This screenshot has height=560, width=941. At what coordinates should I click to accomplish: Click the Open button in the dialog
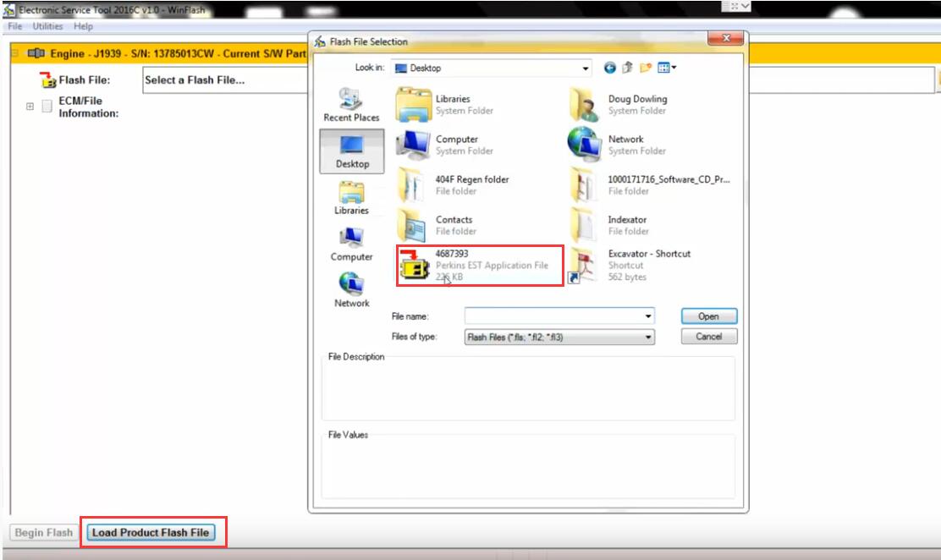click(707, 316)
